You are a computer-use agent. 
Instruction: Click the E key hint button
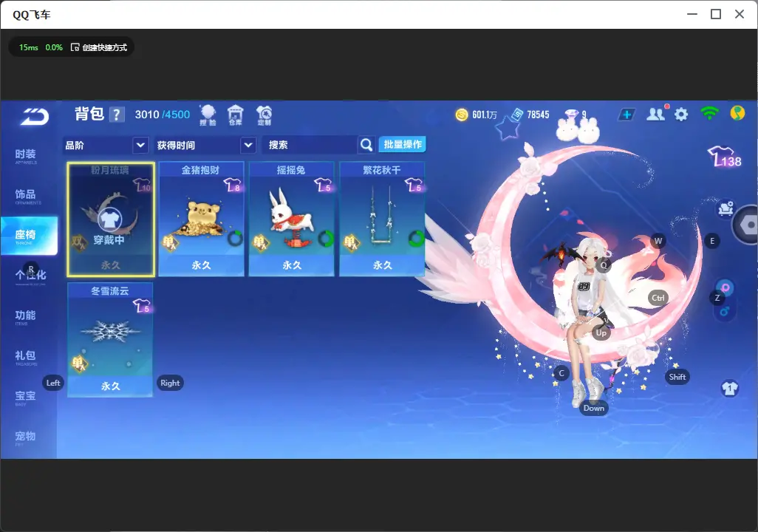712,241
